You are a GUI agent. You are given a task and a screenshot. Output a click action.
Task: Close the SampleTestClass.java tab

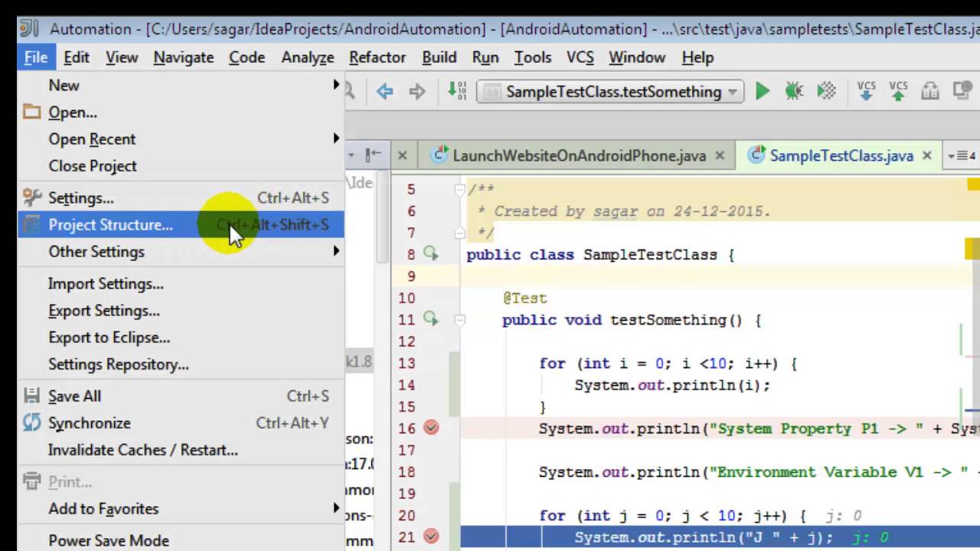(927, 155)
